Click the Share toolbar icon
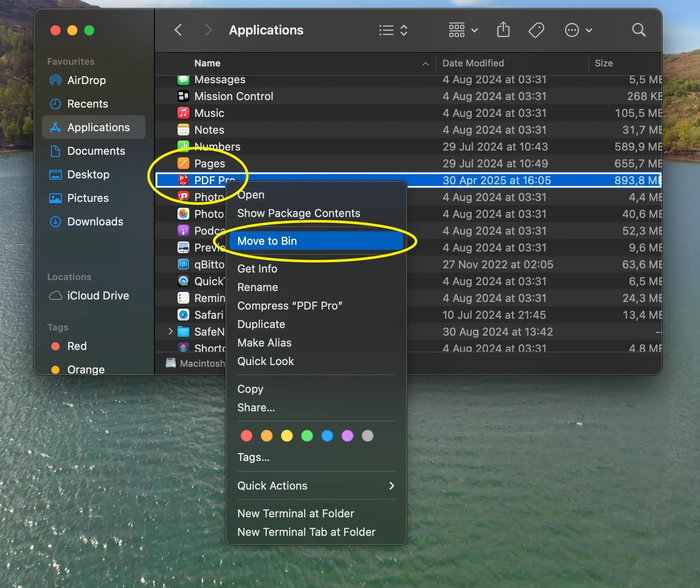Image resolution: width=700 pixels, height=588 pixels. click(x=503, y=30)
